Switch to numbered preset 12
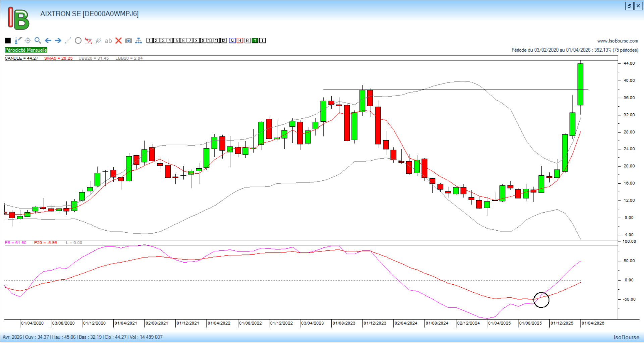Screen dimensions: 644x343 pyautogui.click(x=223, y=41)
